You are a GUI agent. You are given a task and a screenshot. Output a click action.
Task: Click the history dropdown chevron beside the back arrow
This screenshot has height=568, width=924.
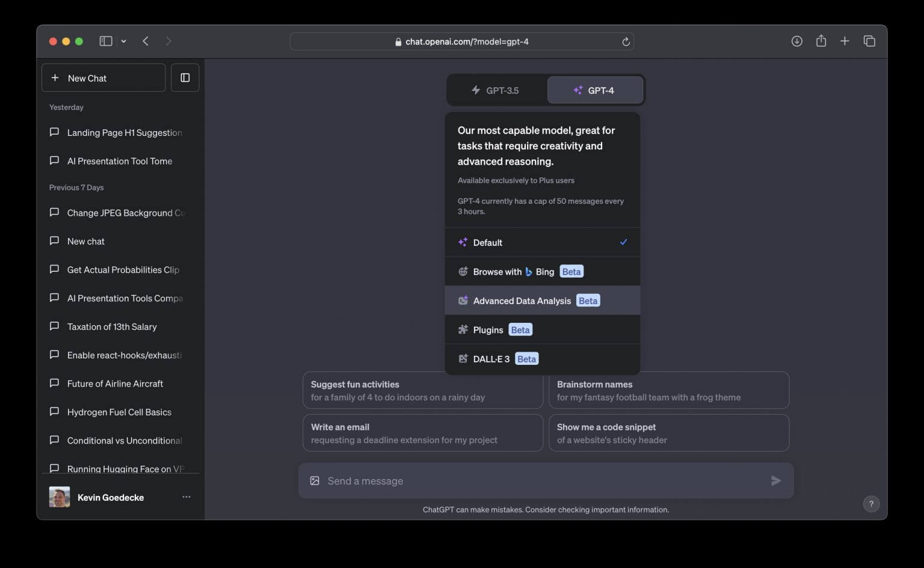coord(124,41)
